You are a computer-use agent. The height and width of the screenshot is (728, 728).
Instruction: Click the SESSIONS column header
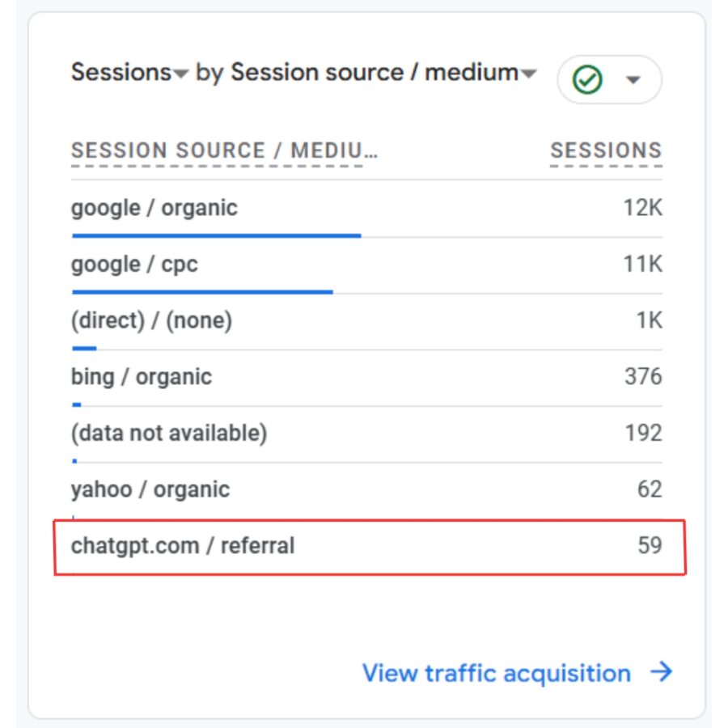coord(606,150)
